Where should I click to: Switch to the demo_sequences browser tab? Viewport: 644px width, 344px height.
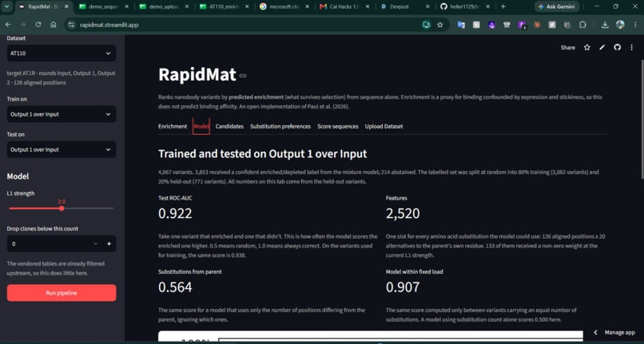[x=105, y=6]
